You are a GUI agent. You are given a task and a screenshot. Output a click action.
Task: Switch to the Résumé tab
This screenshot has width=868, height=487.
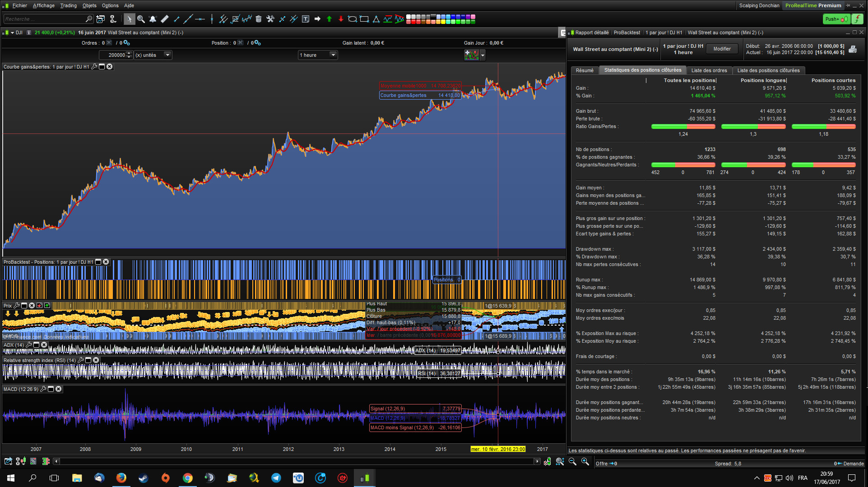click(585, 70)
